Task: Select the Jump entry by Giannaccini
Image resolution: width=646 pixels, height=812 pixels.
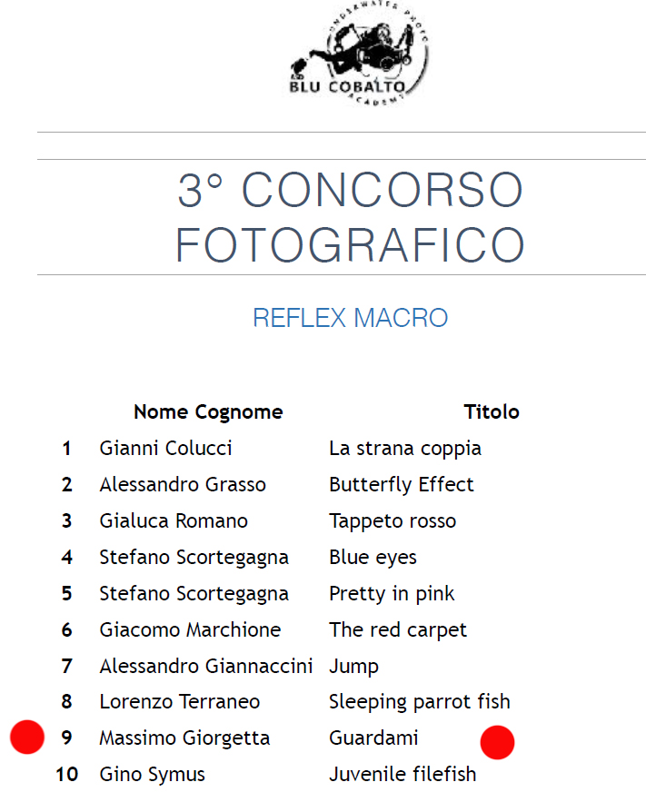Action: pos(353,666)
